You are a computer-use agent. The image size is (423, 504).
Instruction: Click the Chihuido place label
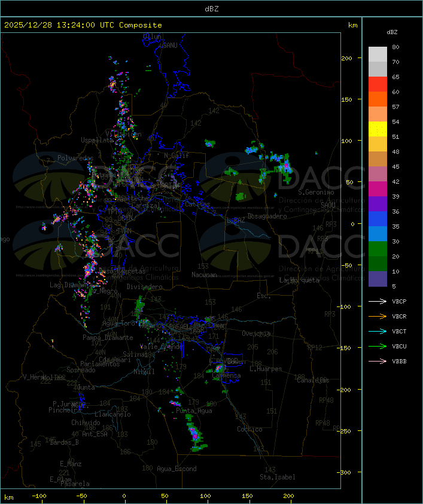pos(86,423)
